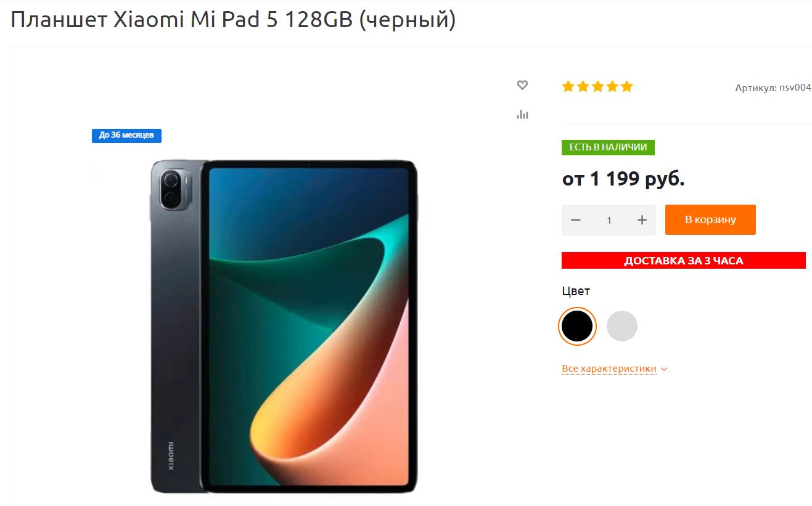The height and width of the screenshot is (506, 812).
Task: Open the Xiaomi Mi Pad 5 product image
Action: pos(284,327)
